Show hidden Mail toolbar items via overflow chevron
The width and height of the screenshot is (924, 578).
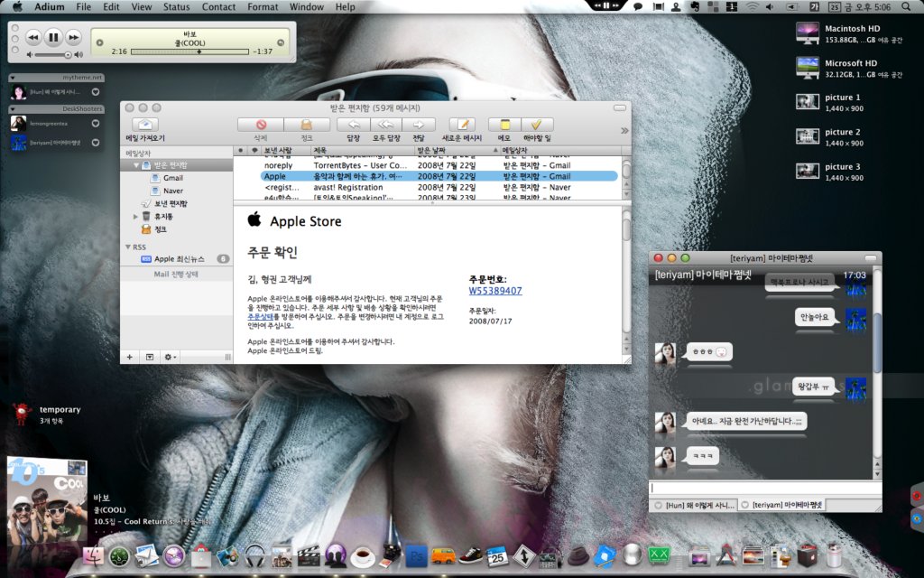click(624, 130)
